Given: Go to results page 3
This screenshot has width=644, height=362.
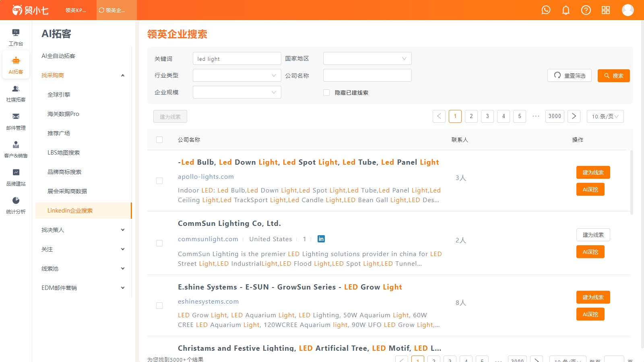Looking at the screenshot, I should (x=487, y=116).
